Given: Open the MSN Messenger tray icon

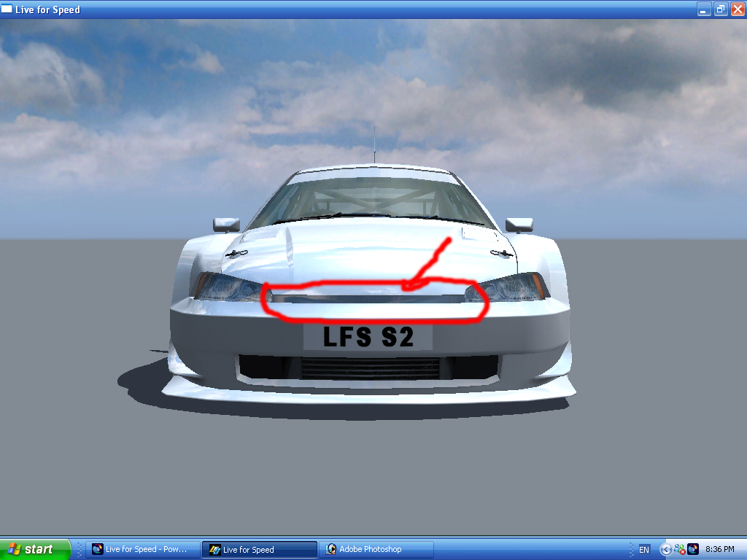Looking at the screenshot, I should tap(679, 549).
